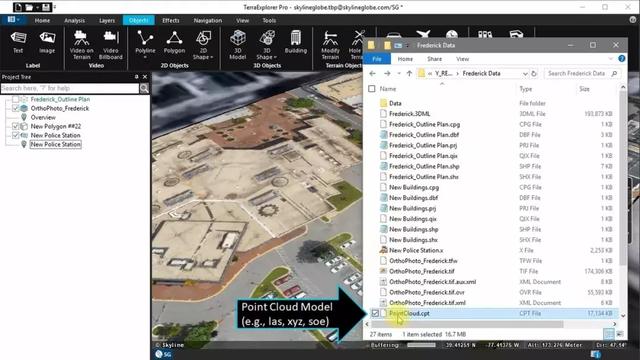Open the 2D Shape dropdown
Viewport: 640px width, 360px height.
coord(203,45)
